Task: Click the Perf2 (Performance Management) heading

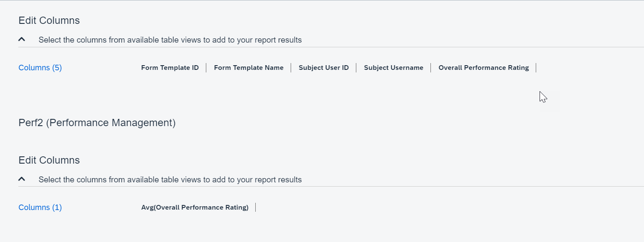Action: point(97,123)
